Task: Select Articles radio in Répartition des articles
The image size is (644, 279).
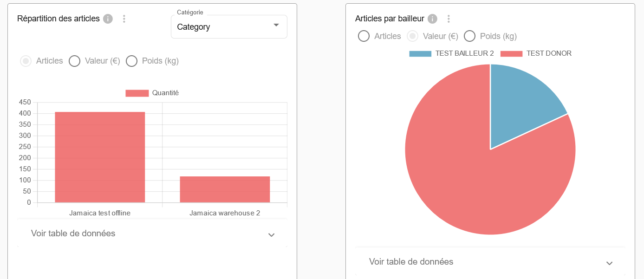Action: pos(26,61)
